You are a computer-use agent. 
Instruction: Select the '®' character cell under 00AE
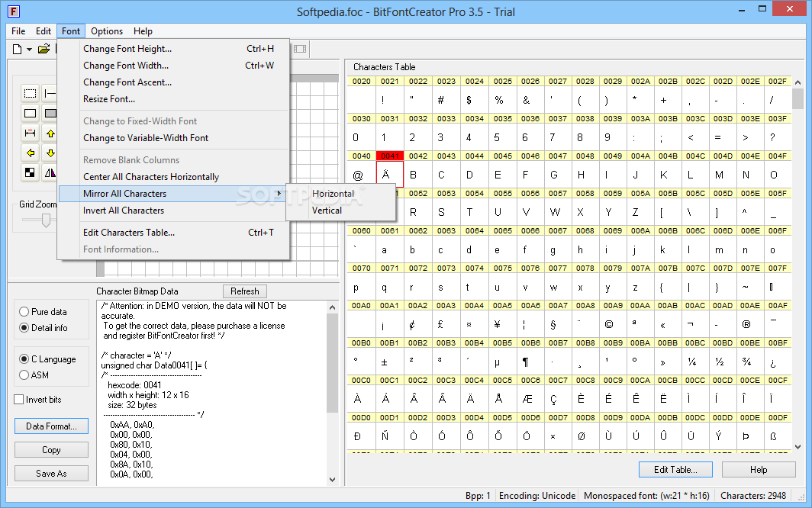[x=750, y=324]
